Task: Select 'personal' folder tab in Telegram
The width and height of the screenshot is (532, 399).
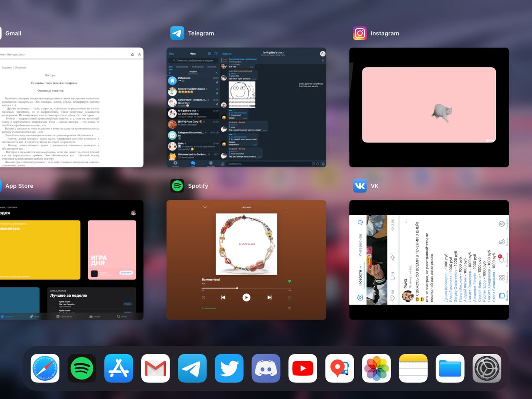Action: pyautogui.click(x=212, y=66)
